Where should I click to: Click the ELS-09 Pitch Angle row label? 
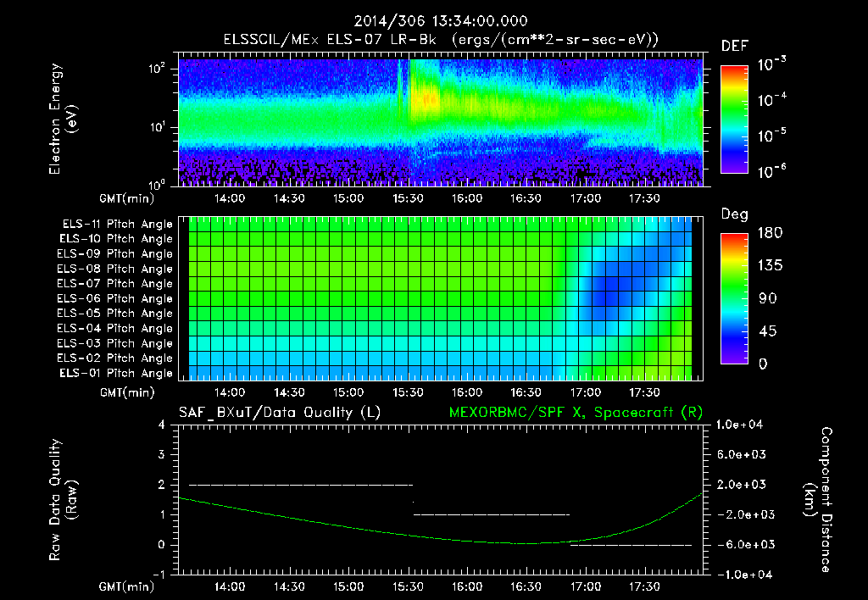click(x=115, y=254)
